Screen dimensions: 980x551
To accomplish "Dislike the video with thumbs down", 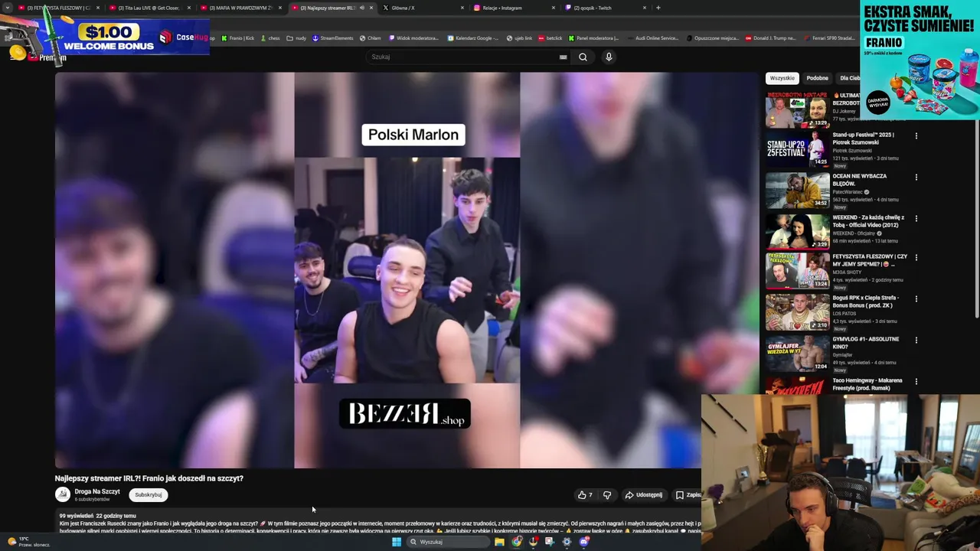I will [x=607, y=495].
